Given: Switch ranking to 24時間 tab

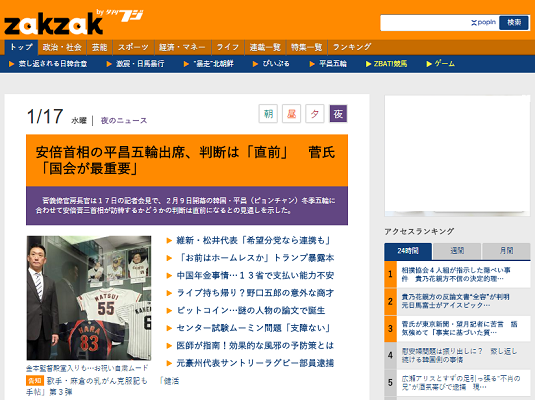Looking at the screenshot, I should [408, 251].
